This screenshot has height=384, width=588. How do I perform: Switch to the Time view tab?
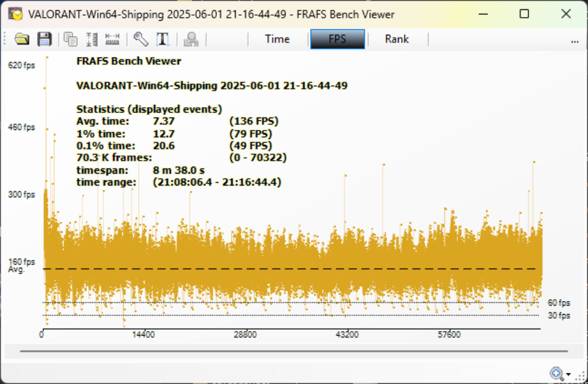[277, 39]
